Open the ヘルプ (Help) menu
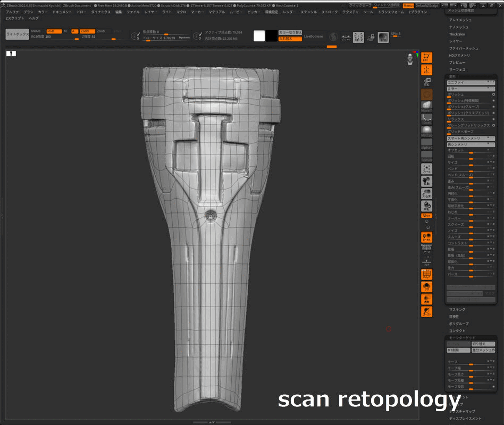This screenshot has height=425, width=504. (x=33, y=18)
